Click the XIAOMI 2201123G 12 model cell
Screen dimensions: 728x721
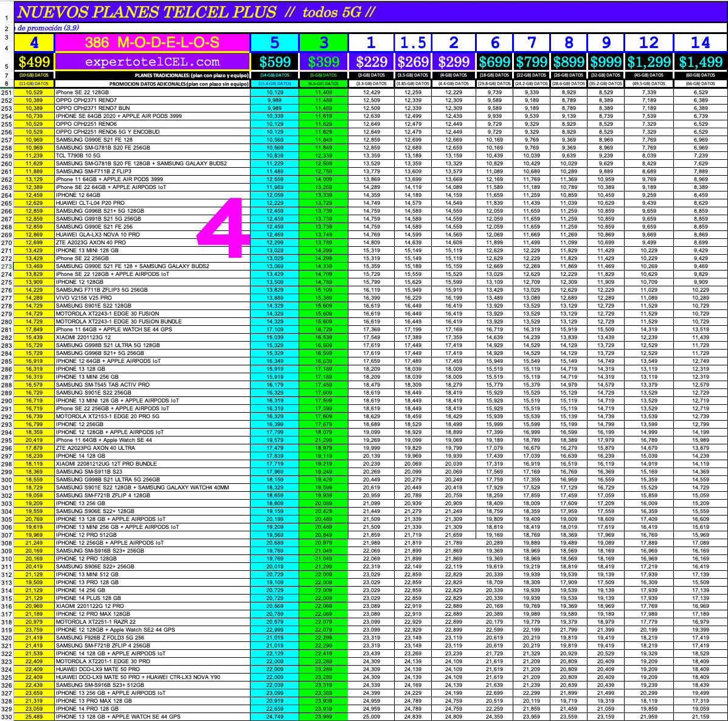point(152,337)
